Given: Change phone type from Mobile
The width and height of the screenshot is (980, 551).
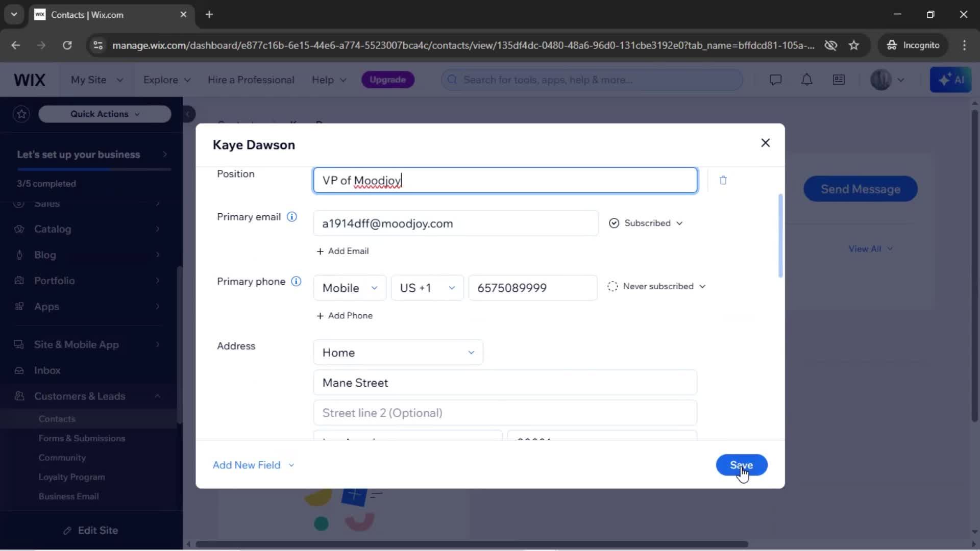Looking at the screenshot, I should point(350,288).
